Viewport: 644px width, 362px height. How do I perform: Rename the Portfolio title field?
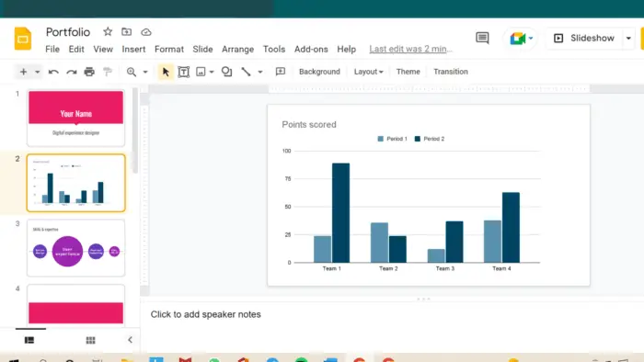[68, 32]
